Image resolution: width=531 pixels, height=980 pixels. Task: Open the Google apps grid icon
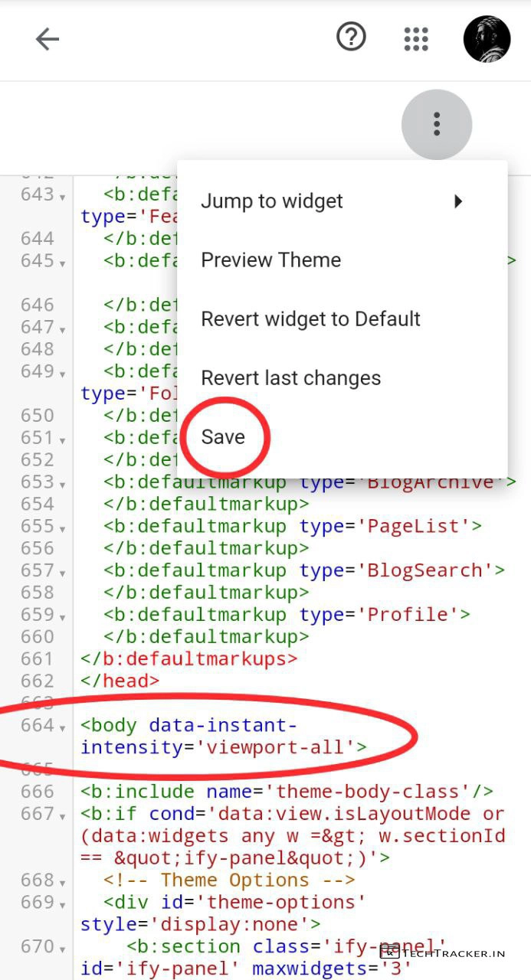pos(415,39)
